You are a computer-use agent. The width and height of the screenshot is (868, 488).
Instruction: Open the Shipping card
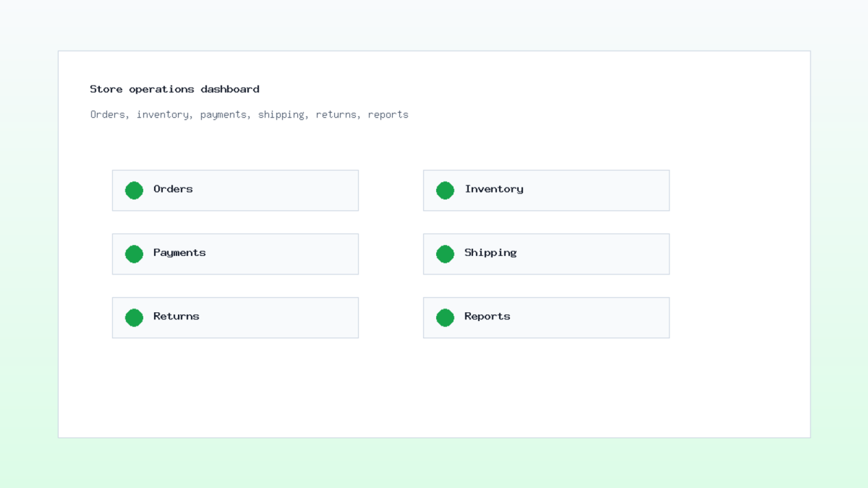coord(546,254)
